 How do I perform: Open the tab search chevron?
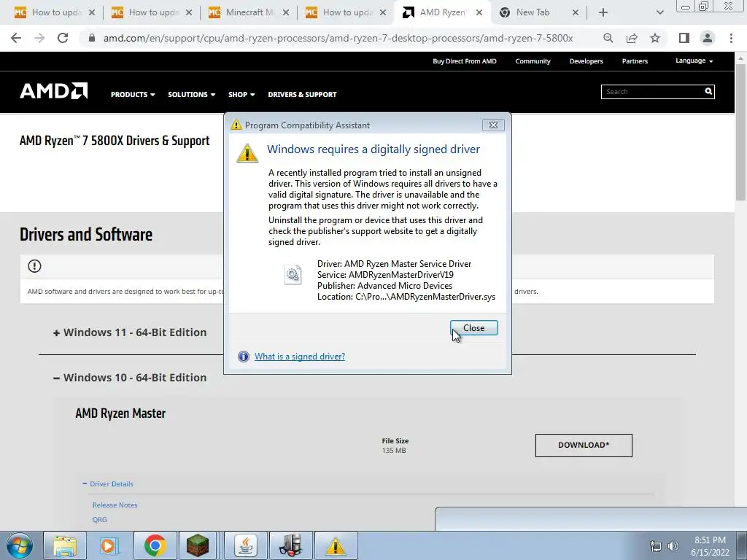659,12
